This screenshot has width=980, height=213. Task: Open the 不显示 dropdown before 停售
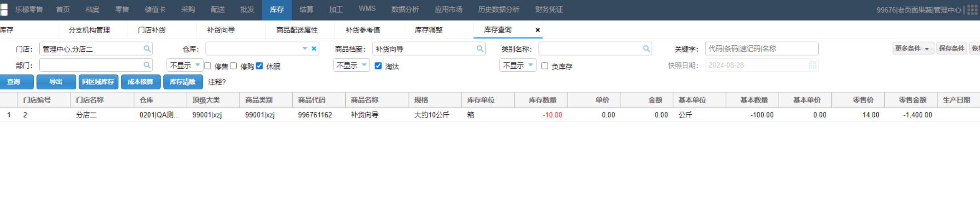[185, 65]
